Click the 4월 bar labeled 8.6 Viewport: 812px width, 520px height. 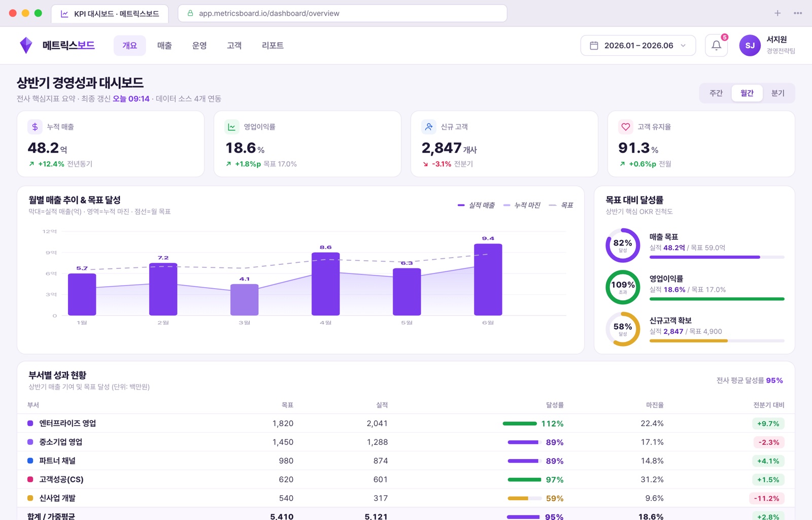click(x=326, y=284)
